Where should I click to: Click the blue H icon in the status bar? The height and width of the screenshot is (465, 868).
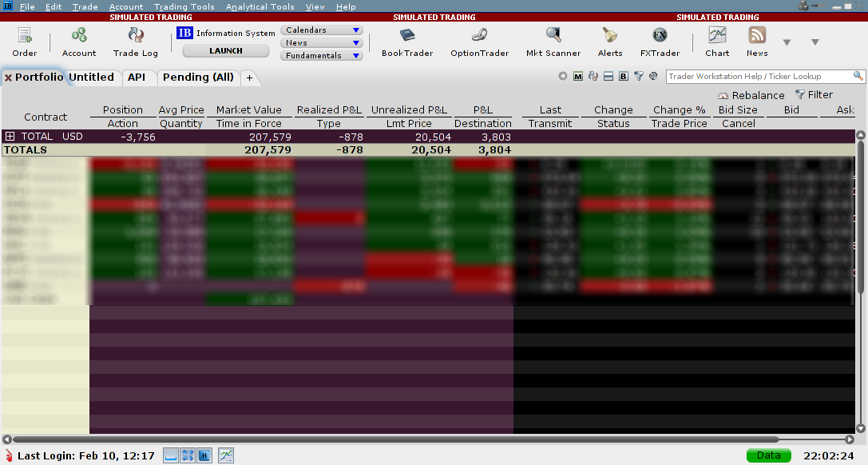(204, 455)
